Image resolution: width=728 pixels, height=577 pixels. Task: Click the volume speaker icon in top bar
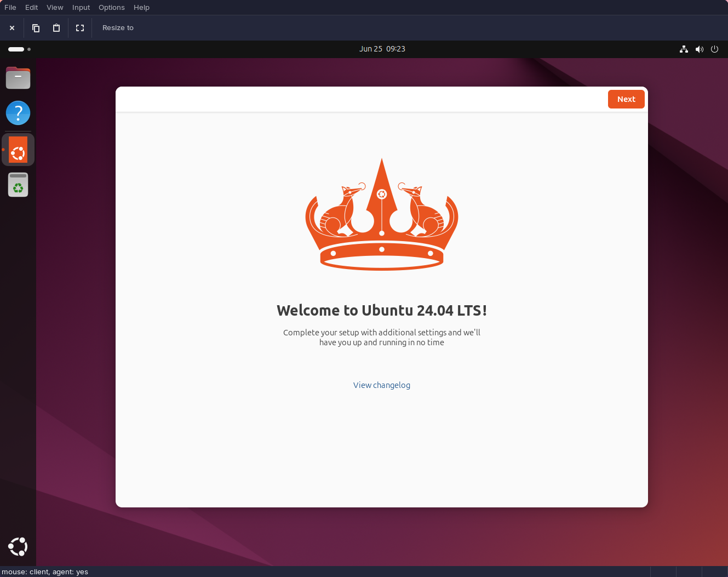point(699,49)
